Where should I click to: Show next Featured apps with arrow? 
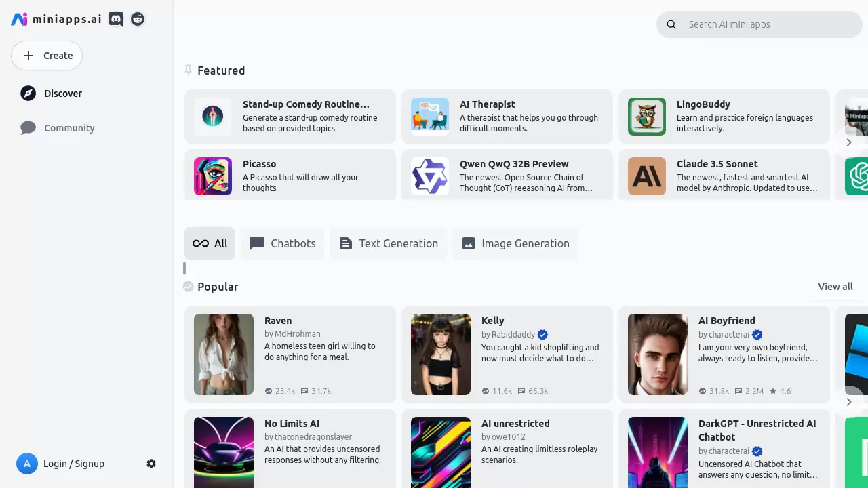[x=849, y=142]
